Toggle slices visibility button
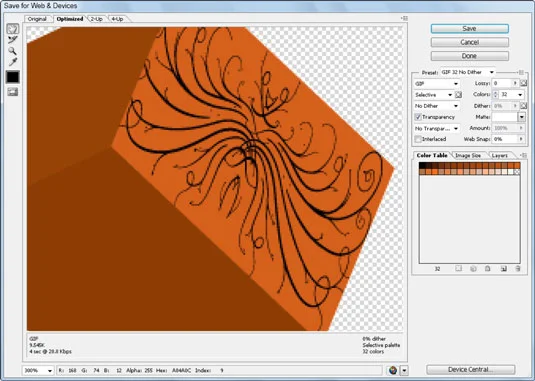Screen dimensions: 535x381 click(x=13, y=92)
